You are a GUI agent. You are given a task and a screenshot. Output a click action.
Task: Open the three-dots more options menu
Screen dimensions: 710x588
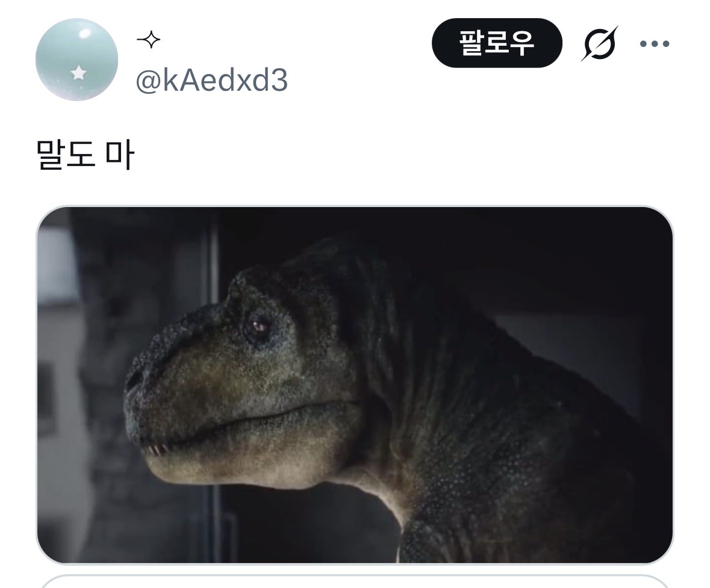coord(655,44)
